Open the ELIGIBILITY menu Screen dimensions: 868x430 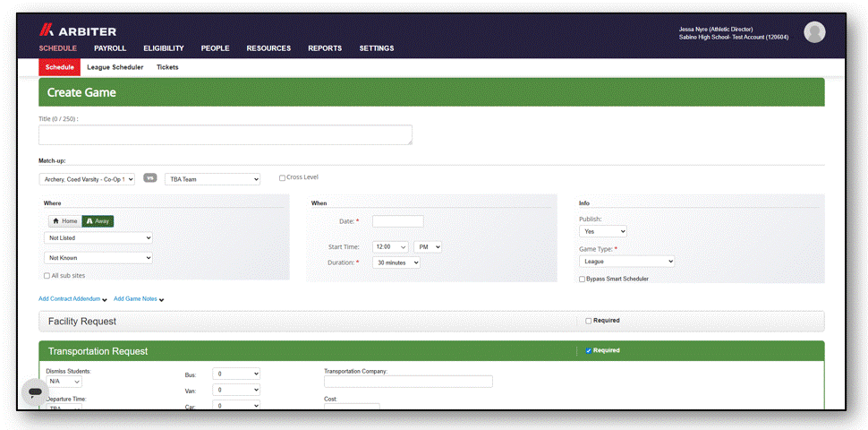point(163,48)
